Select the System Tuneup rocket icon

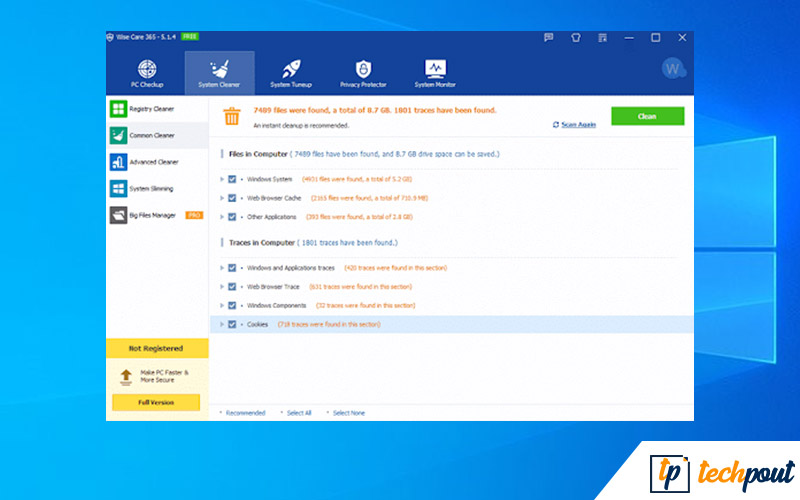tap(292, 70)
